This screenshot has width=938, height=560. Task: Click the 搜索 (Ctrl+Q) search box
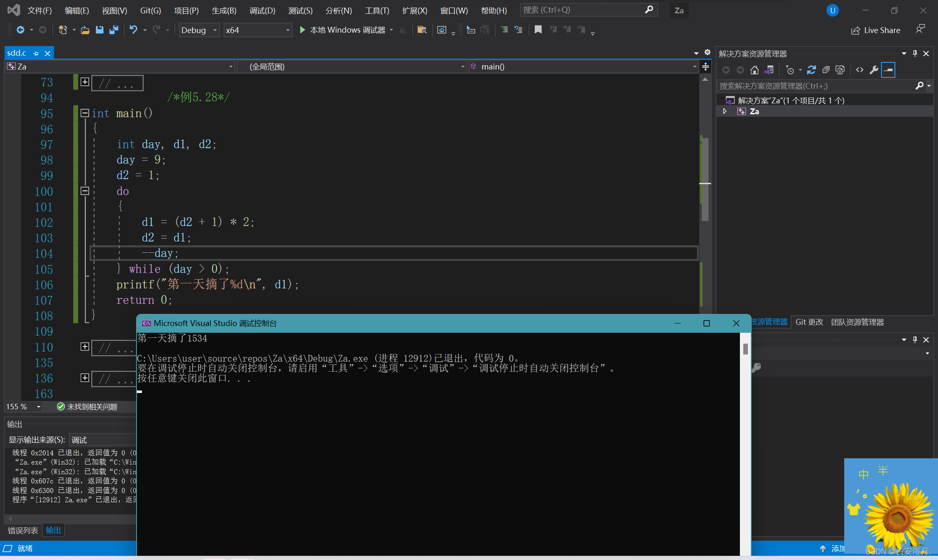coord(582,10)
